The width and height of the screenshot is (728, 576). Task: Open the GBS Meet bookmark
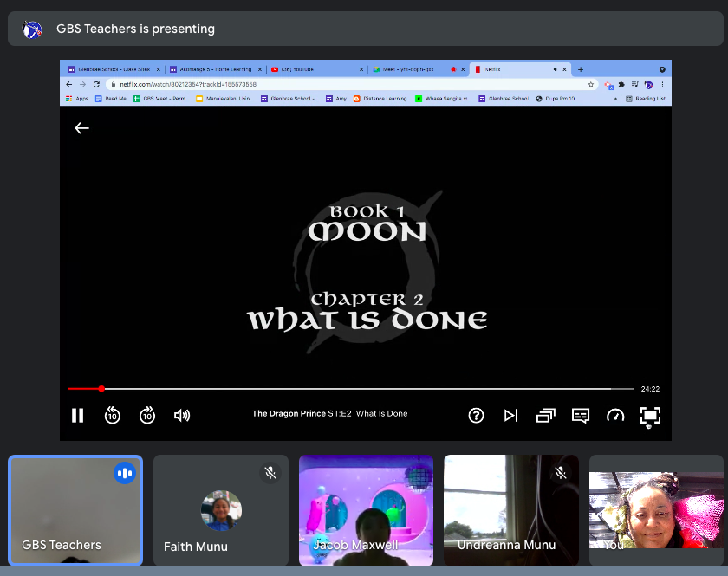[161, 99]
